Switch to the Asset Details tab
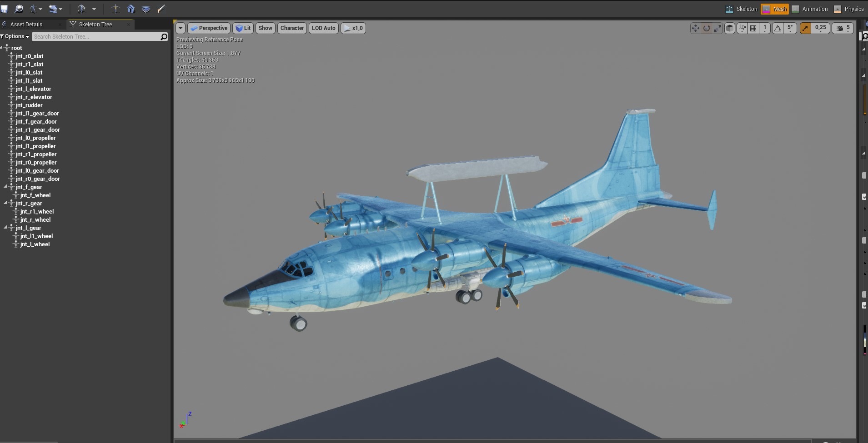 pyautogui.click(x=26, y=25)
